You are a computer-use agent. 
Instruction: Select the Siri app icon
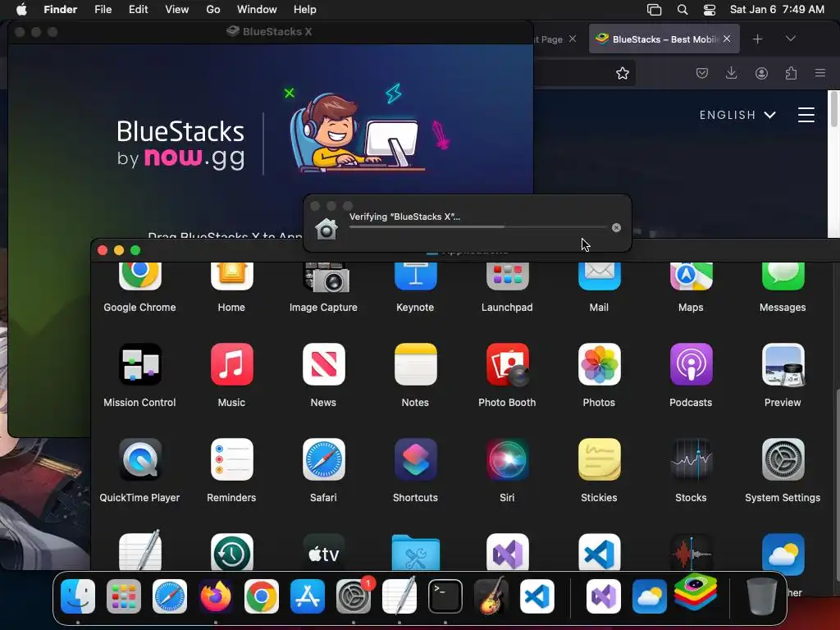point(507,459)
